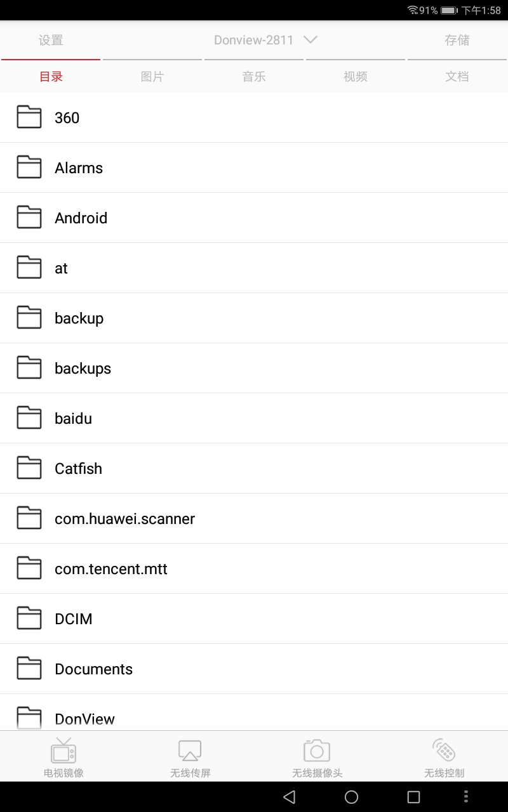Tap the Android home circle button

pyautogui.click(x=351, y=797)
